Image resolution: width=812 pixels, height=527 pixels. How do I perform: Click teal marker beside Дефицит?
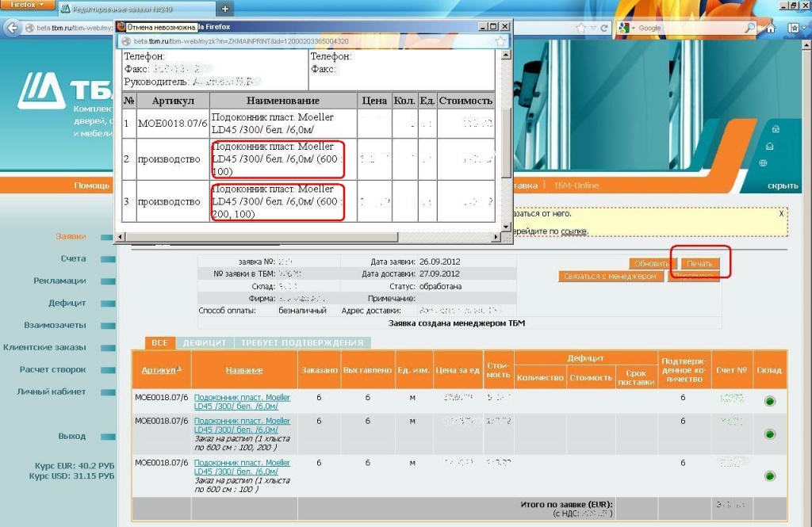click(108, 304)
